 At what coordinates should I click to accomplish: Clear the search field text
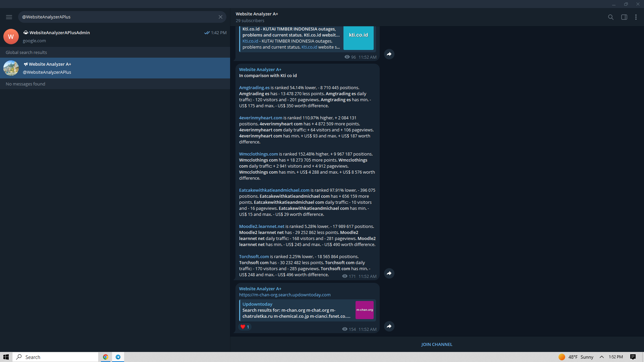220,17
